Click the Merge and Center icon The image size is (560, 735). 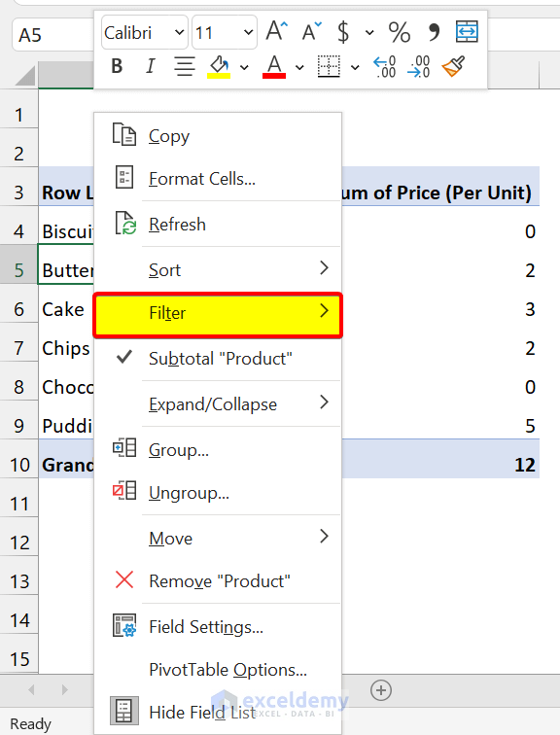click(467, 31)
